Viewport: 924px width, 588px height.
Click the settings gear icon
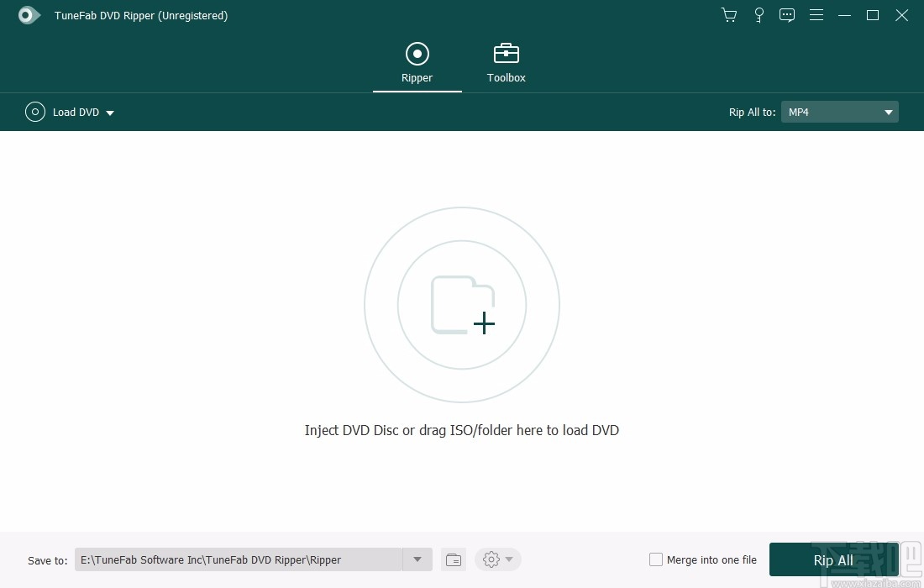click(x=491, y=559)
